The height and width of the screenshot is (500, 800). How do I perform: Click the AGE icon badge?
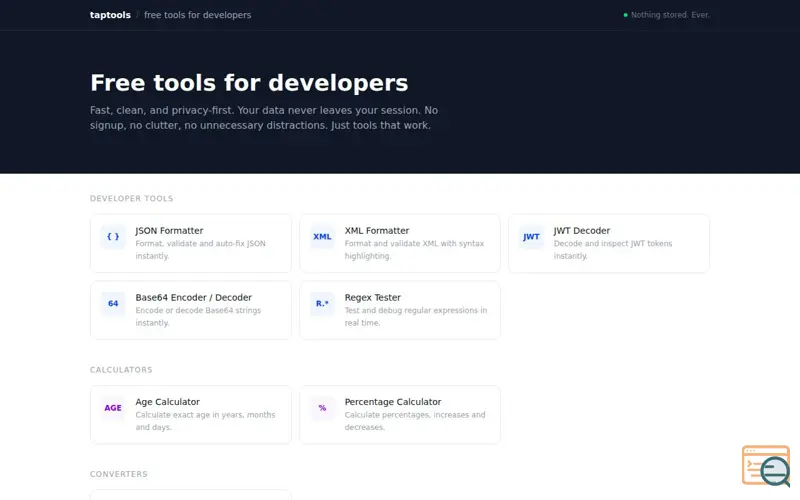(113, 408)
